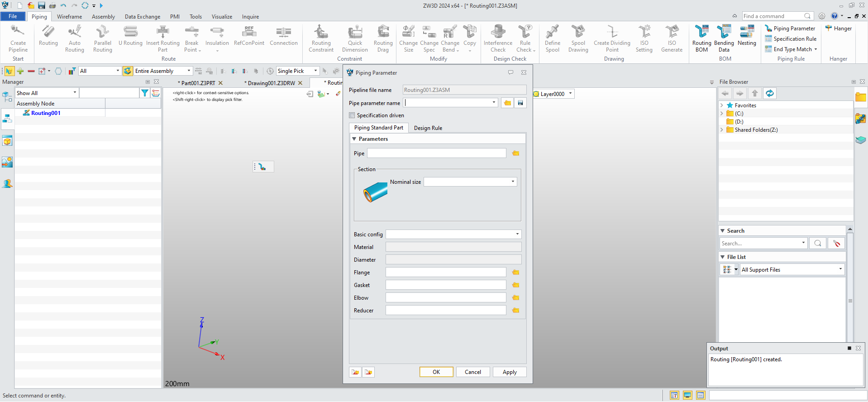Click the save icon beside Pipe parameter name

tap(520, 103)
